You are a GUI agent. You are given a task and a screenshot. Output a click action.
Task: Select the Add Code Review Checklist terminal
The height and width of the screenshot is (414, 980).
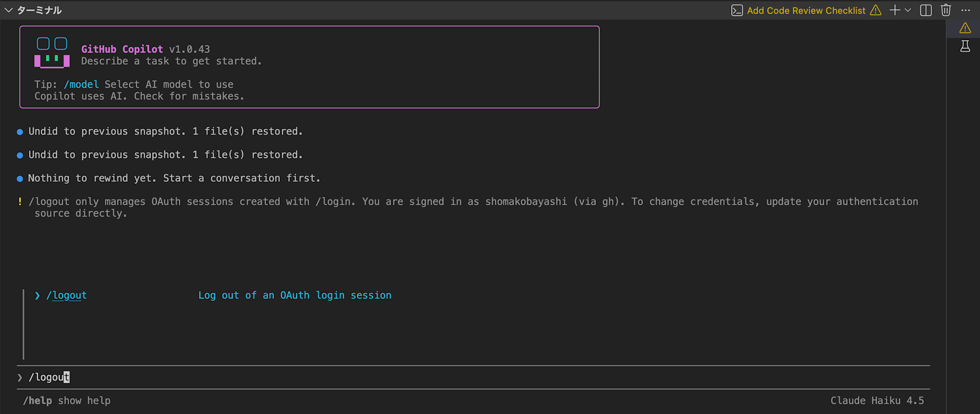pos(806,10)
